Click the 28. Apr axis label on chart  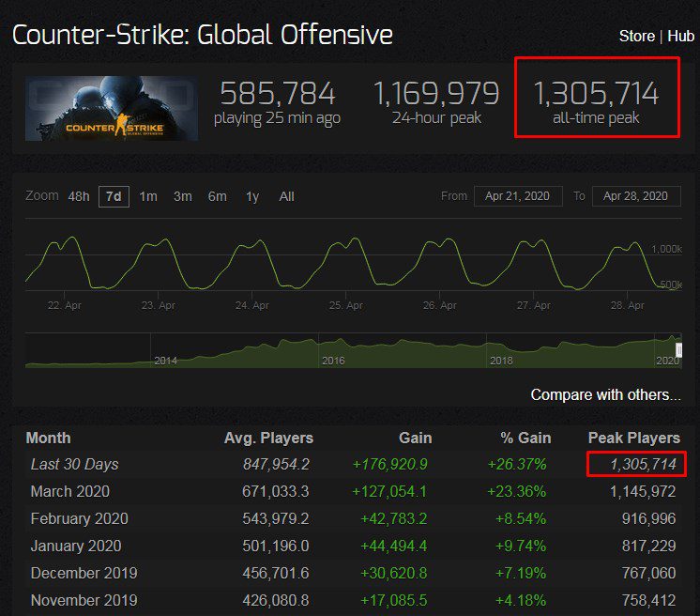627,305
